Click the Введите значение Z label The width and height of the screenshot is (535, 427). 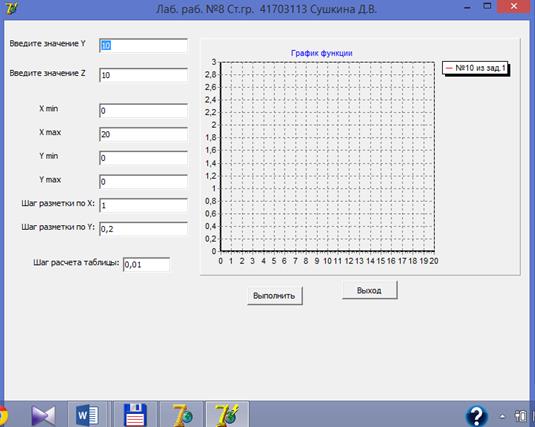pos(47,73)
